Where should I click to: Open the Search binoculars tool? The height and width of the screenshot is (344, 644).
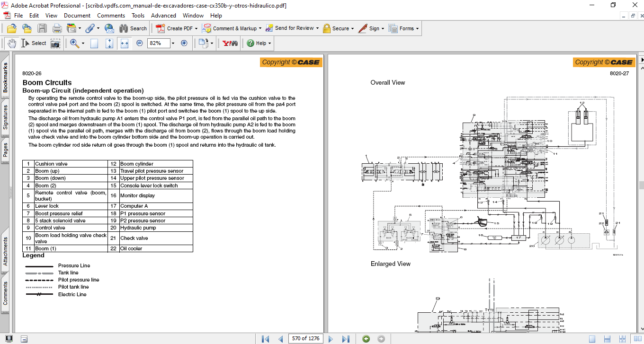coord(133,28)
